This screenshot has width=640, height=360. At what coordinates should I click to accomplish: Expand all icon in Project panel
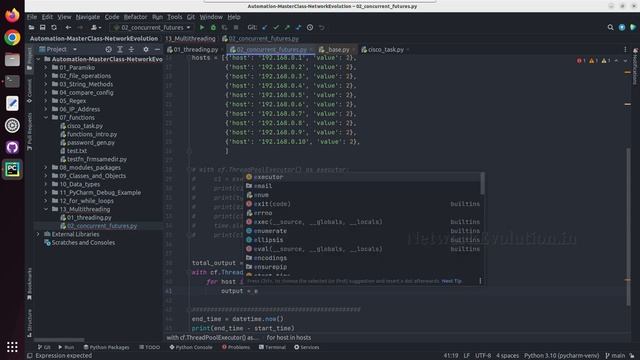(x=120, y=49)
